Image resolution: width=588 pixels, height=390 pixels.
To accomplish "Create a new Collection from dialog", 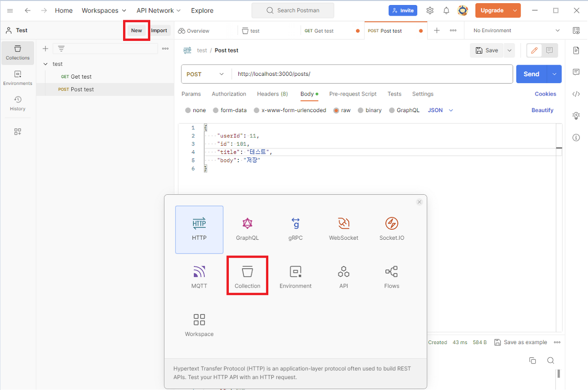I will [247, 277].
